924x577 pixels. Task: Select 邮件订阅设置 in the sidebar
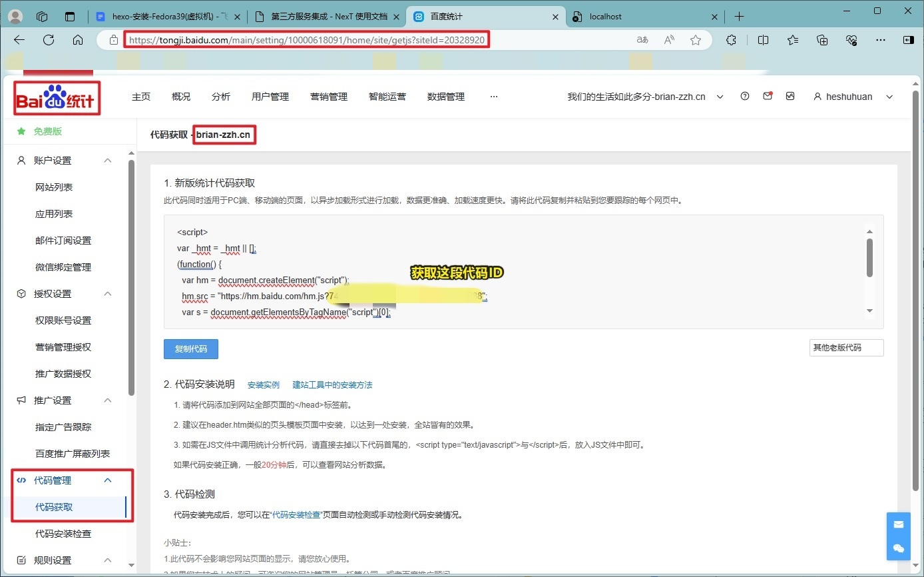[x=63, y=241]
